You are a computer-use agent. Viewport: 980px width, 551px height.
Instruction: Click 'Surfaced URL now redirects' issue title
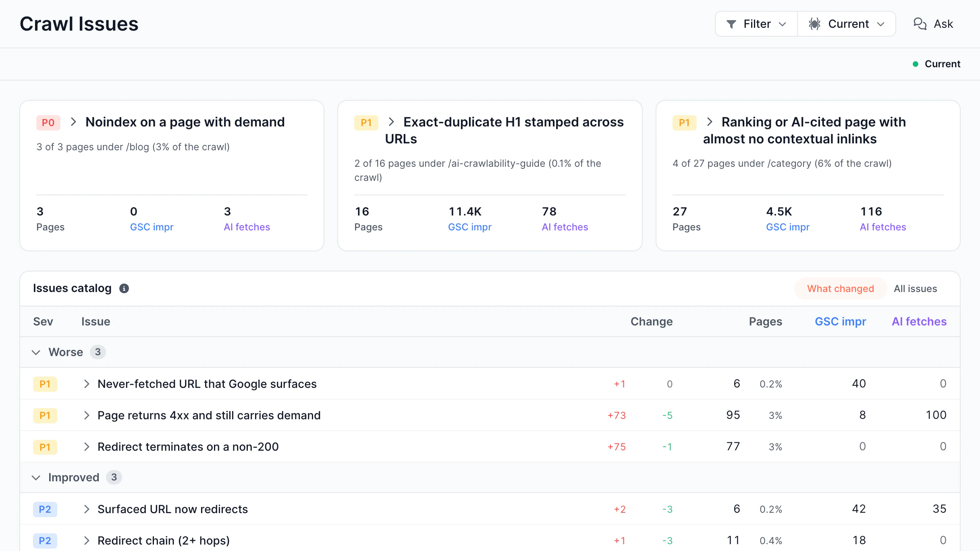point(173,509)
